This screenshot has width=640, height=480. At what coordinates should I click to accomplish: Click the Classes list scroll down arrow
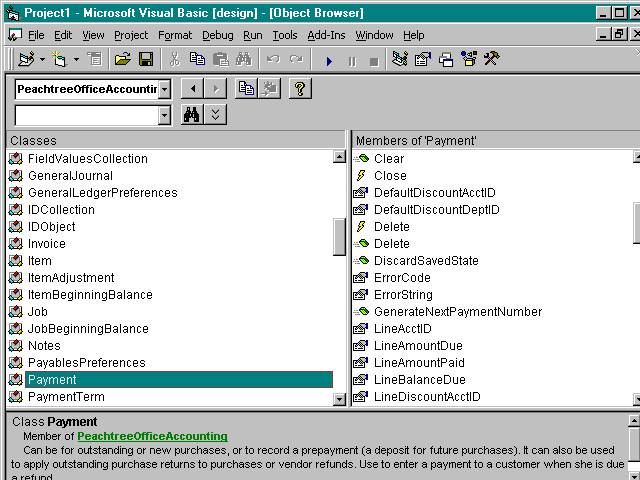point(339,399)
